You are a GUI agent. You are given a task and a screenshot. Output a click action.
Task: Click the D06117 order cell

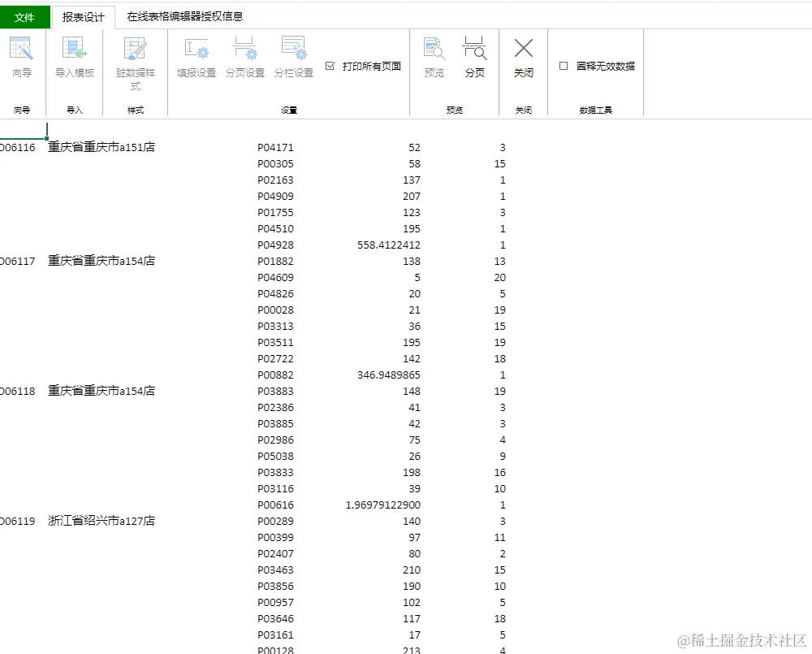(18, 262)
